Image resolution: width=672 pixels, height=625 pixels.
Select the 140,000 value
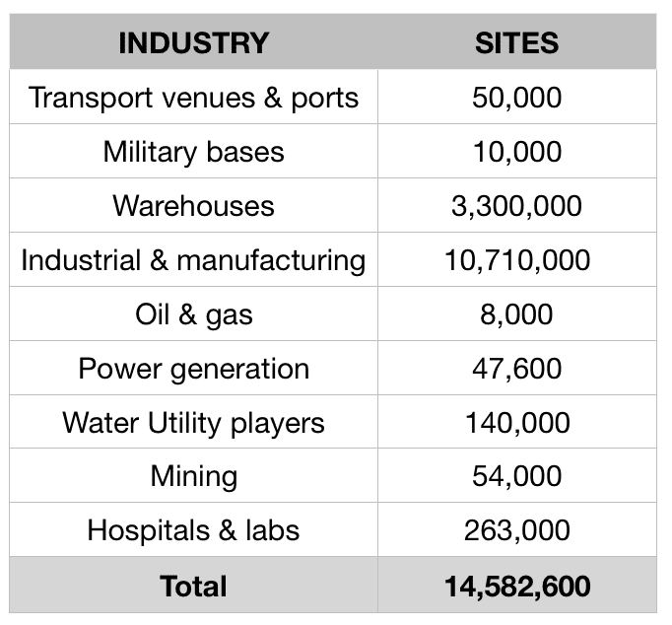pos(516,423)
